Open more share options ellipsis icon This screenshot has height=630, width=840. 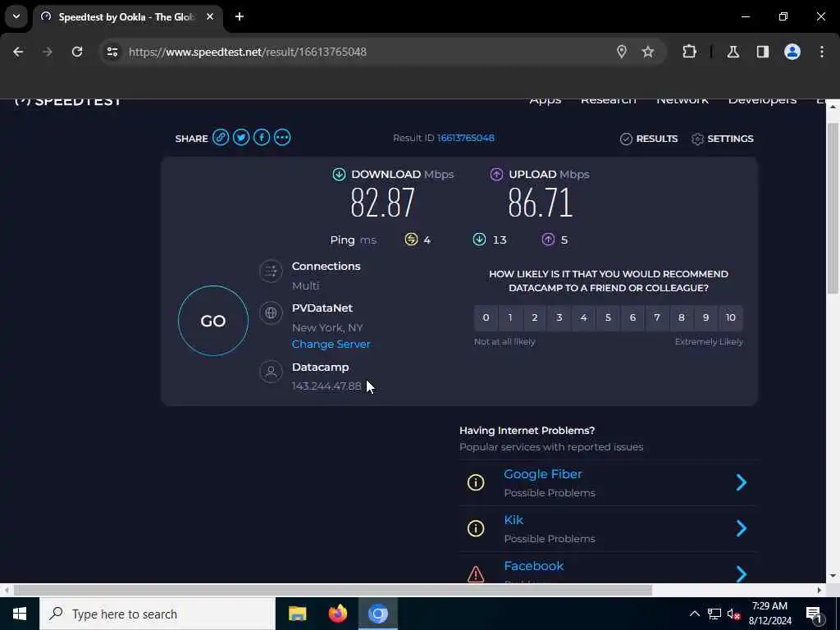[x=282, y=138]
